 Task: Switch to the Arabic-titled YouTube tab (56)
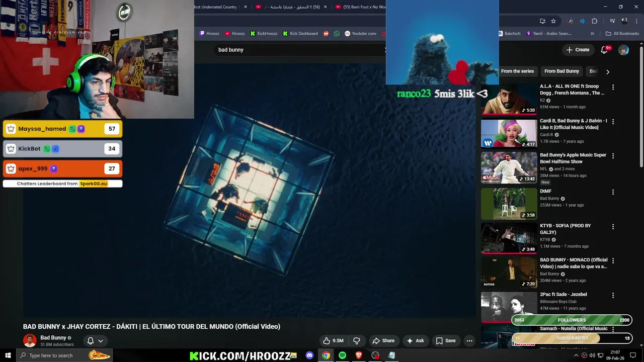tap(291, 7)
